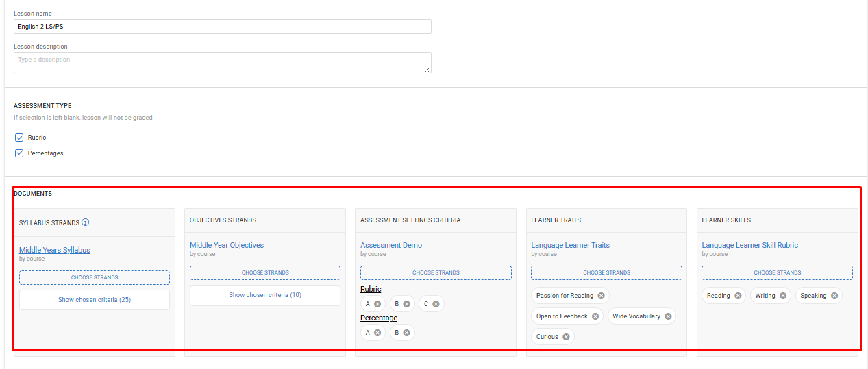Remove Rubric criterion C chip
Viewport: 868px width, 369px height.
point(436,304)
